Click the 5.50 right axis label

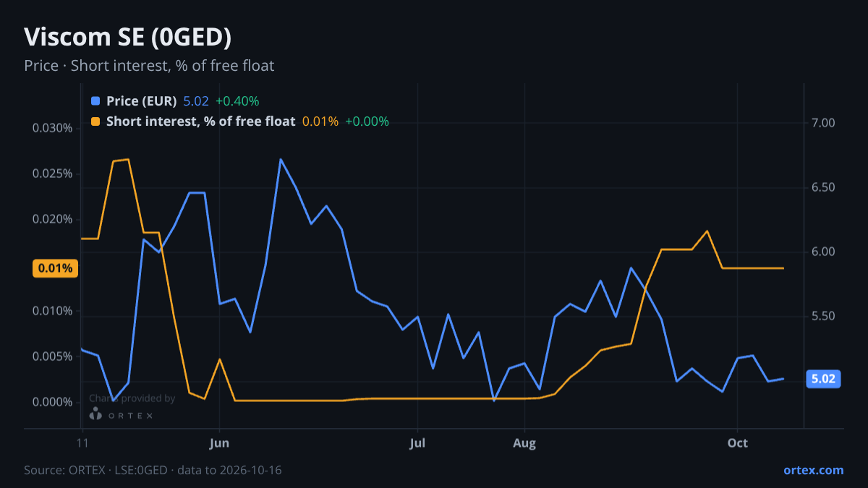click(x=823, y=316)
